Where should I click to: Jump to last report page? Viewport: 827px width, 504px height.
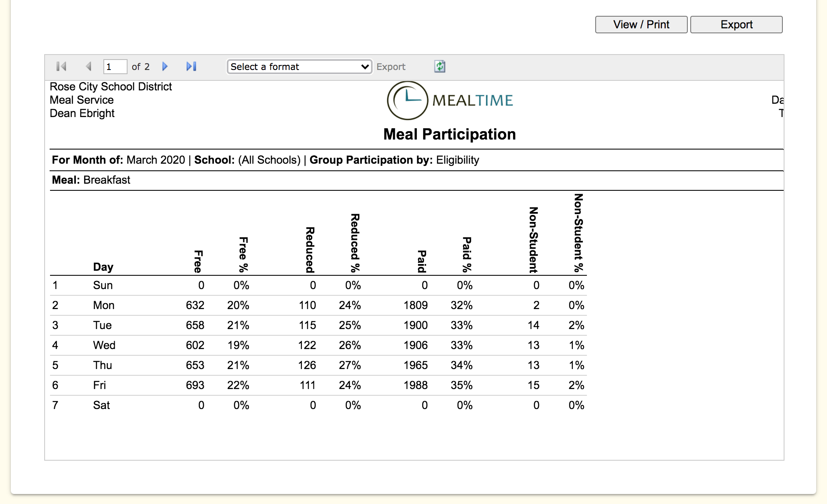[x=191, y=67]
